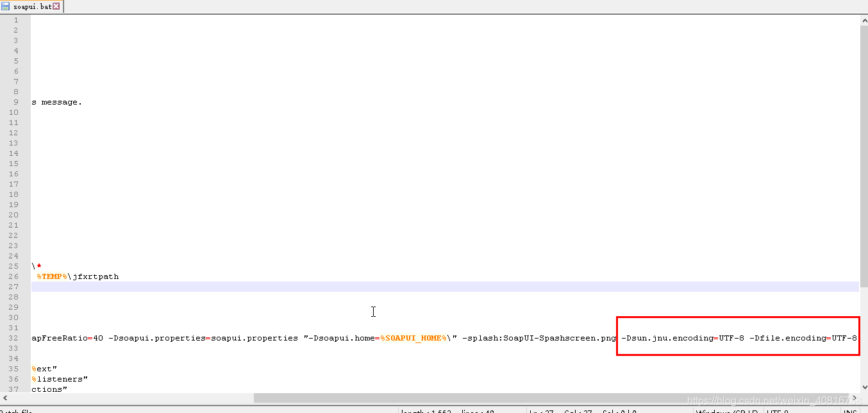
Task: Click the %listeners" text on line 36
Action: click(x=60, y=379)
